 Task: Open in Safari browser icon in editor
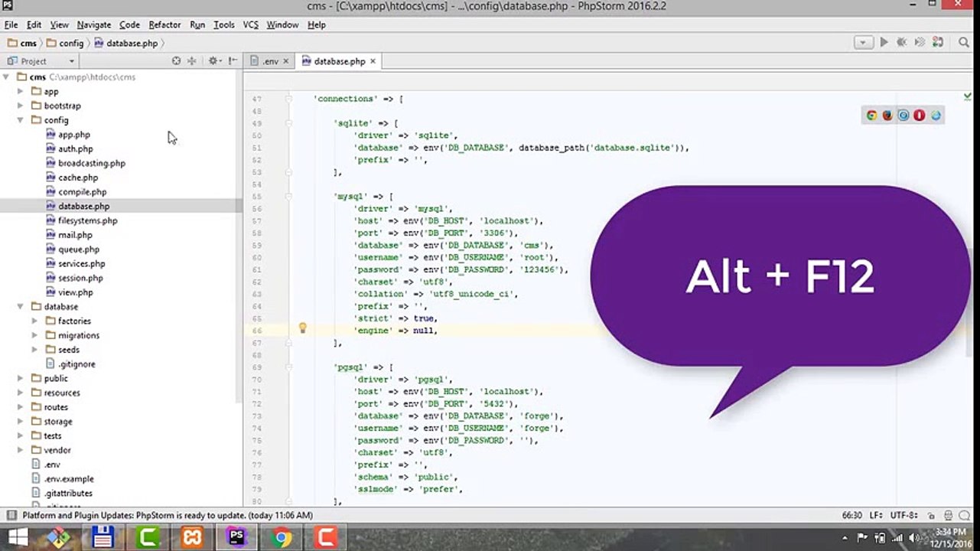pos(903,116)
